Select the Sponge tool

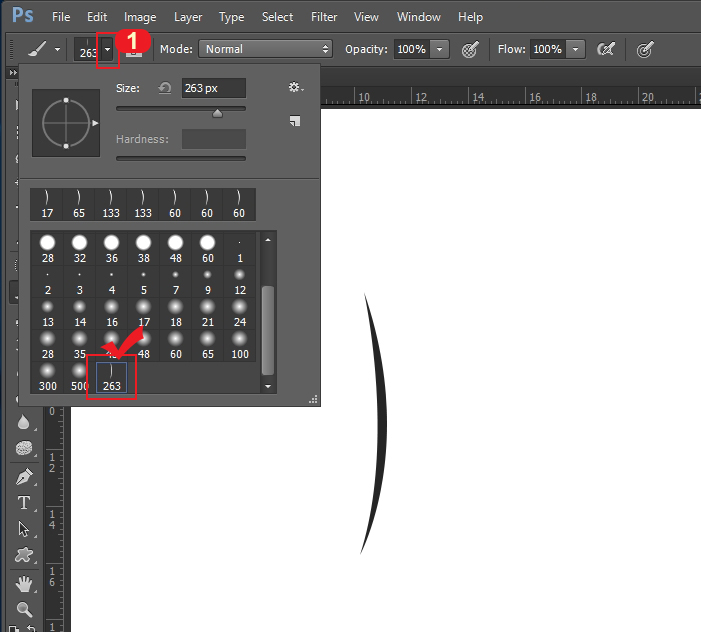(x=24, y=448)
